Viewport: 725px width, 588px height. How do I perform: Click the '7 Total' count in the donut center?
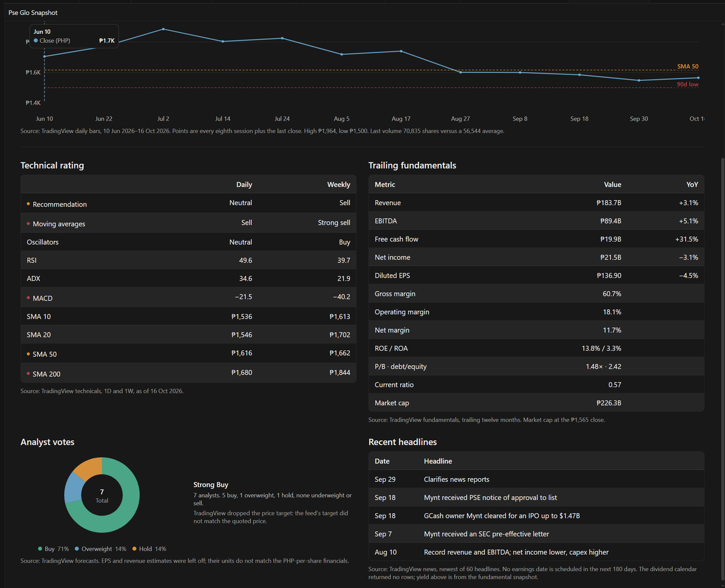click(x=102, y=496)
